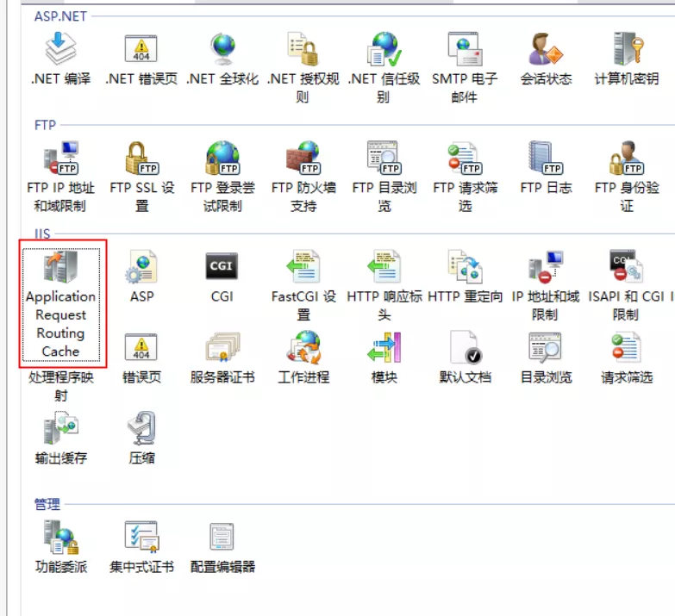The image size is (675, 616).
Task: Open FTP 目录浏览
Action: click(384, 177)
